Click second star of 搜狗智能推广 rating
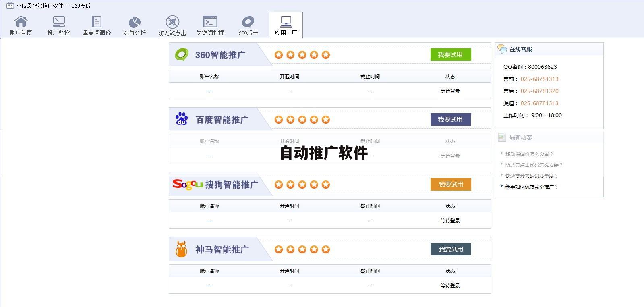This screenshot has height=307, width=644. pyautogui.click(x=290, y=185)
